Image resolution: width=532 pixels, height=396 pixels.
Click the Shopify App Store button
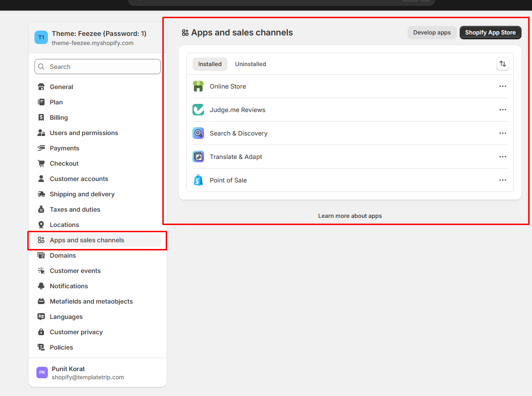[490, 33]
